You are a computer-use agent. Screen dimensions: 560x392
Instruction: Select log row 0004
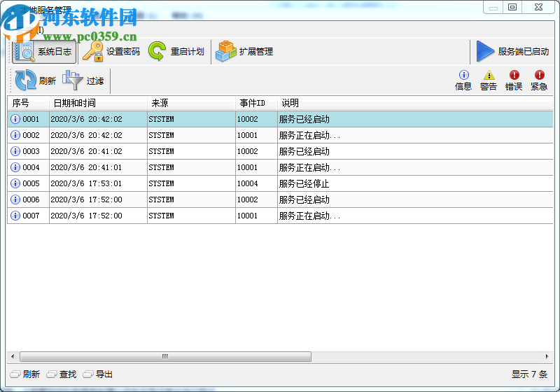281,167
